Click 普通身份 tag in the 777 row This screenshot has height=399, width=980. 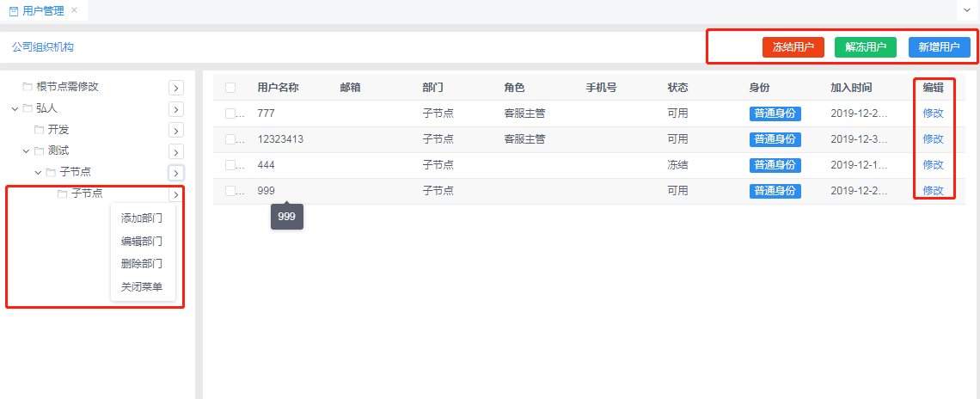click(775, 114)
